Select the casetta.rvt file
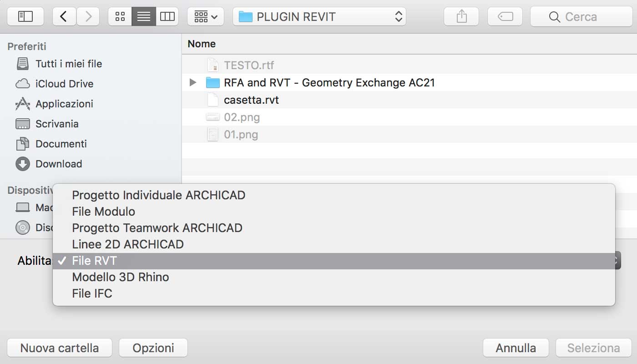The width and height of the screenshot is (637, 364). click(x=251, y=100)
